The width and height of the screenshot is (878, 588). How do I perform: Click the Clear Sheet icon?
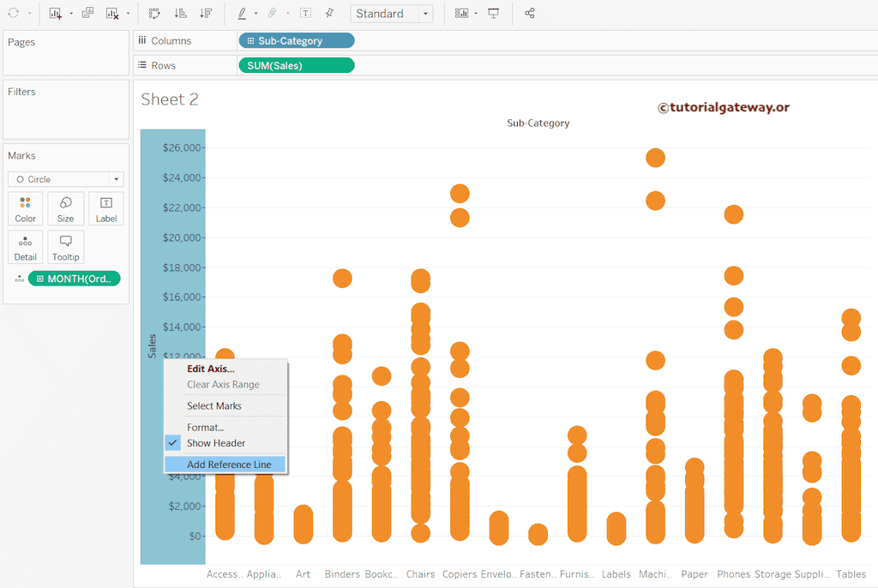coord(112,13)
